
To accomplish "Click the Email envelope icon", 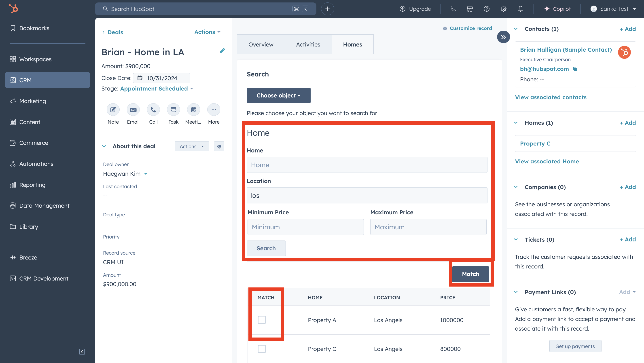I will point(133,110).
